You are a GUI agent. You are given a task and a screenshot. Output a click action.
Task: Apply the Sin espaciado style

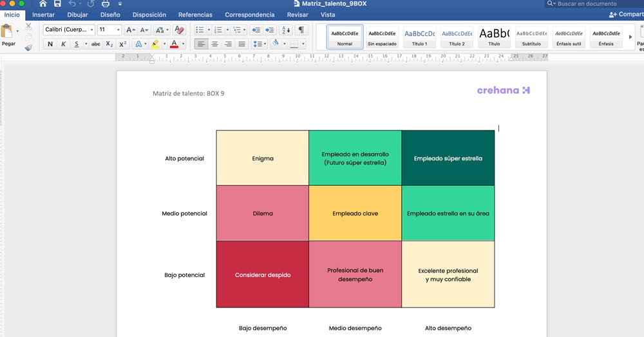[x=382, y=37]
